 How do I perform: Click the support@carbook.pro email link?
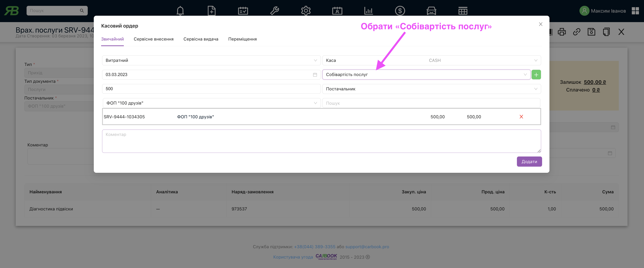point(367,246)
